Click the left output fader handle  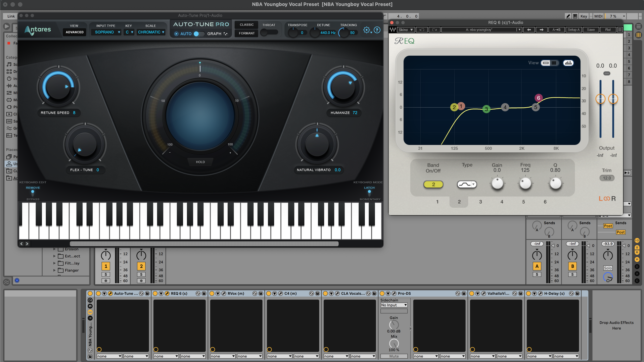tap(600, 99)
